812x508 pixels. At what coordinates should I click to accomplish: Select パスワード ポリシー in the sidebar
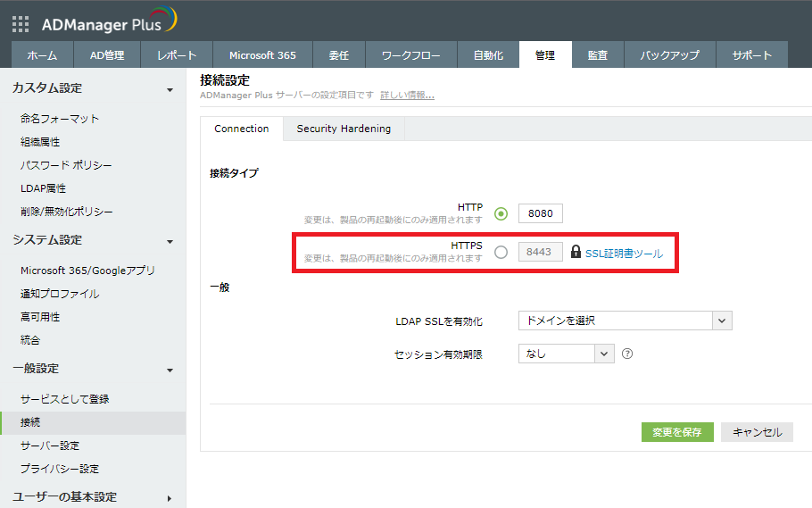(x=66, y=165)
